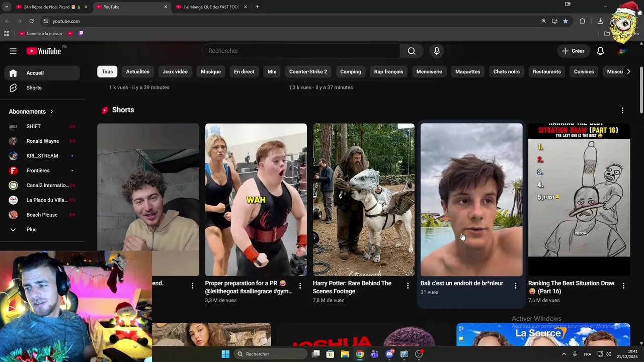Open the Ranking Best Situation Draw short

click(x=579, y=200)
